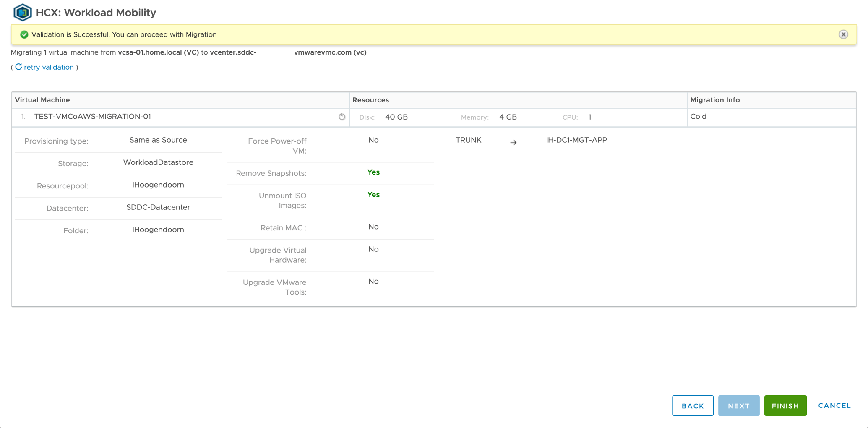
Task: Click the retry validation refresh icon
Action: (18, 67)
